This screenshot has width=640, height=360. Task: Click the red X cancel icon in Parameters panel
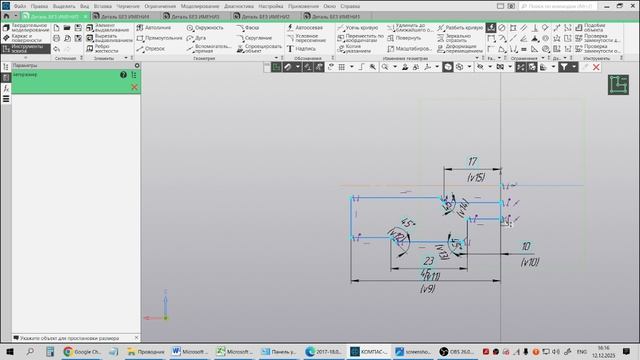tap(134, 87)
